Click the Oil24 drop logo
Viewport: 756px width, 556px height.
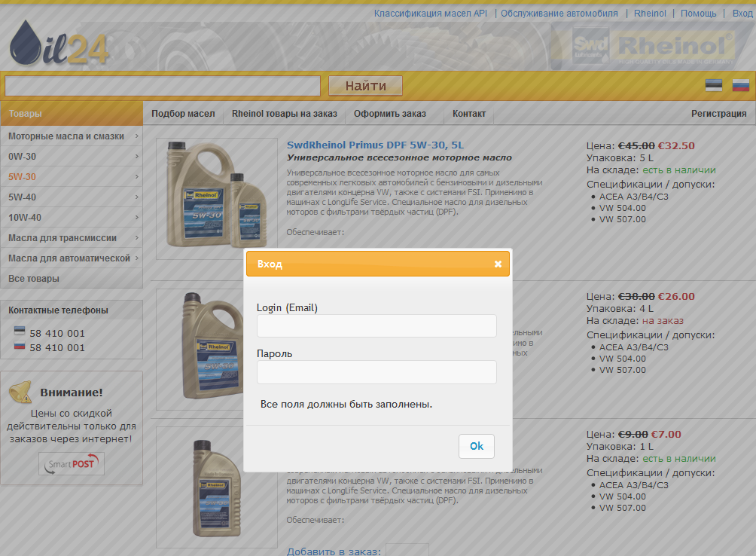[x=58, y=42]
